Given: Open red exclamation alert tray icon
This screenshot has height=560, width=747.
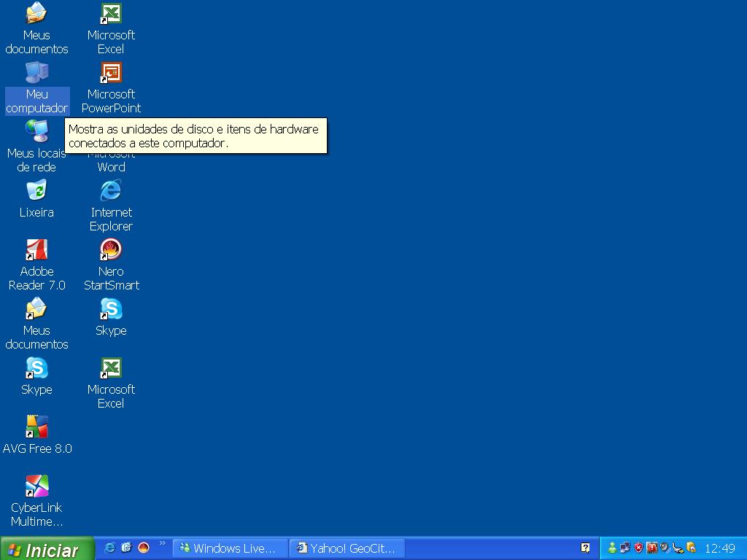Looking at the screenshot, I should [651, 548].
